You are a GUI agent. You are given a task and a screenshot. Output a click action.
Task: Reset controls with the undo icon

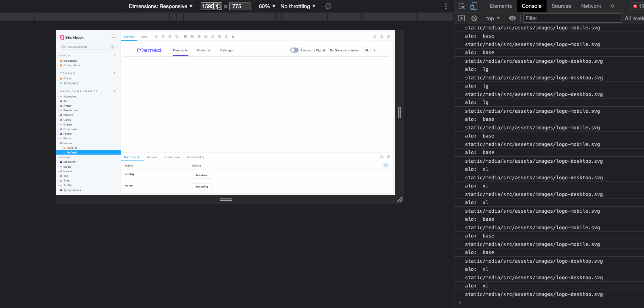(x=386, y=166)
